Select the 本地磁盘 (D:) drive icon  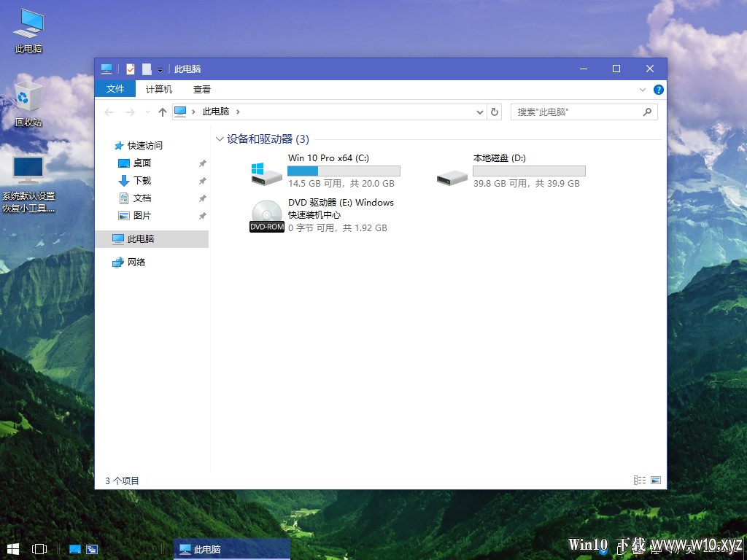coord(452,175)
